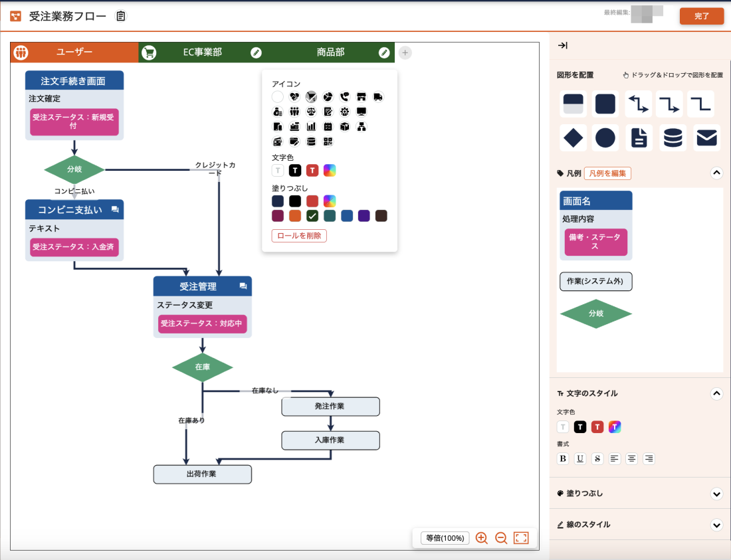Image resolution: width=731 pixels, height=560 pixels.
Task: Select the gear icon in the icon picker
Action: [x=344, y=112]
